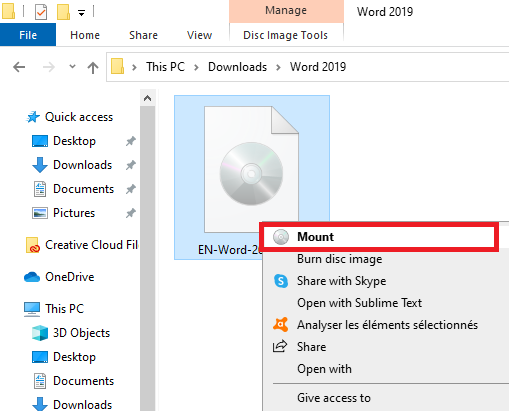Go up one folder level
The height and width of the screenshot is (411, 509).
(x=93, y=68)
